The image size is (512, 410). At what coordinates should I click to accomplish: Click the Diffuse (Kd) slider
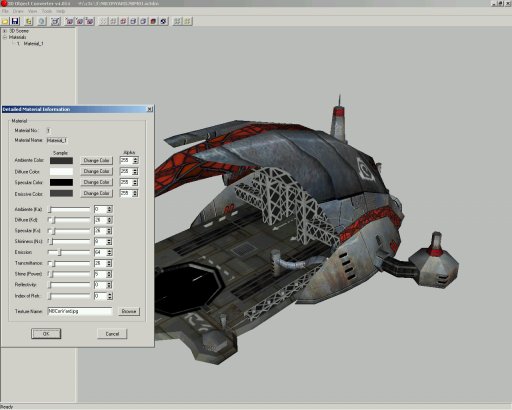click(x=69, y=220)
